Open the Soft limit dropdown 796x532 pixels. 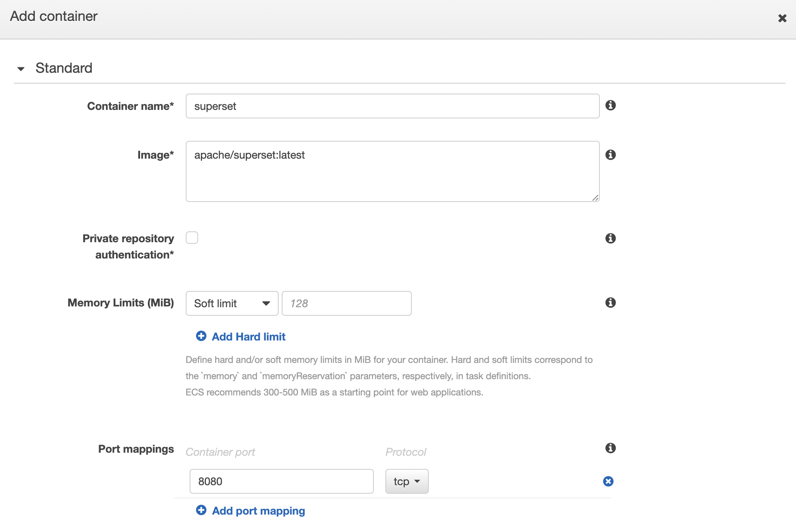[x=232, y=303]
